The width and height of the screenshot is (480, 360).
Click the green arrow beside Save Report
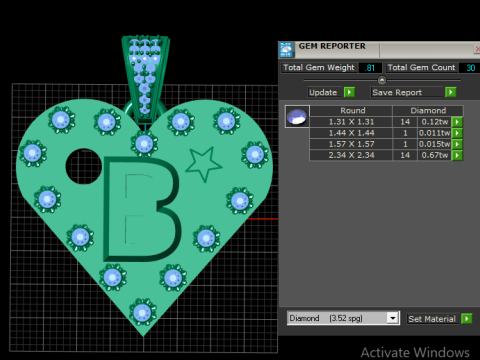[450, 92]
